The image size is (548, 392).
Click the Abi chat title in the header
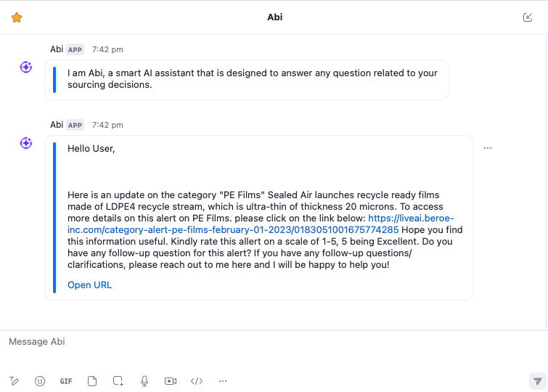(x=274, y=17)
